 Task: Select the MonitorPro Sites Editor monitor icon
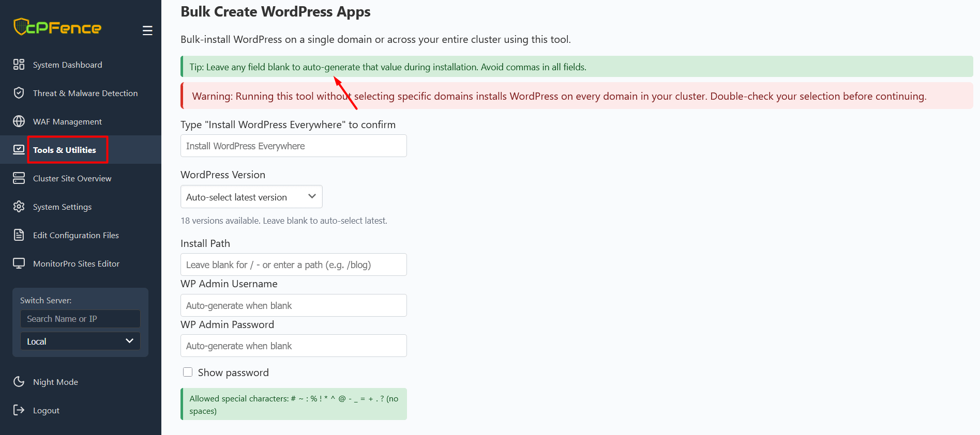point(19,263)
